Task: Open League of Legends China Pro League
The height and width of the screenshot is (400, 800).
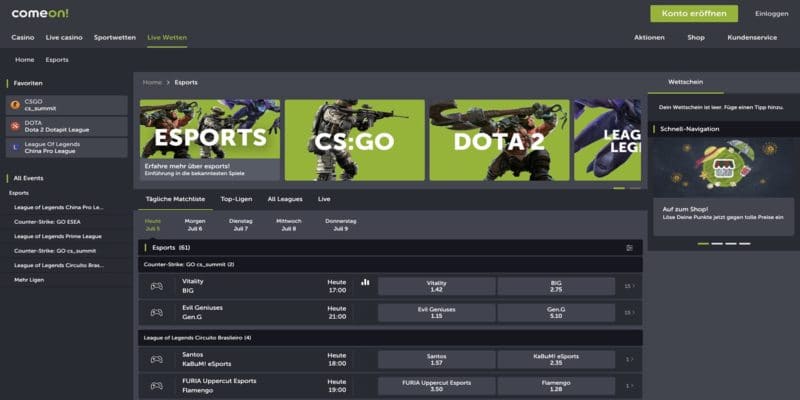Action: point(59,208)
